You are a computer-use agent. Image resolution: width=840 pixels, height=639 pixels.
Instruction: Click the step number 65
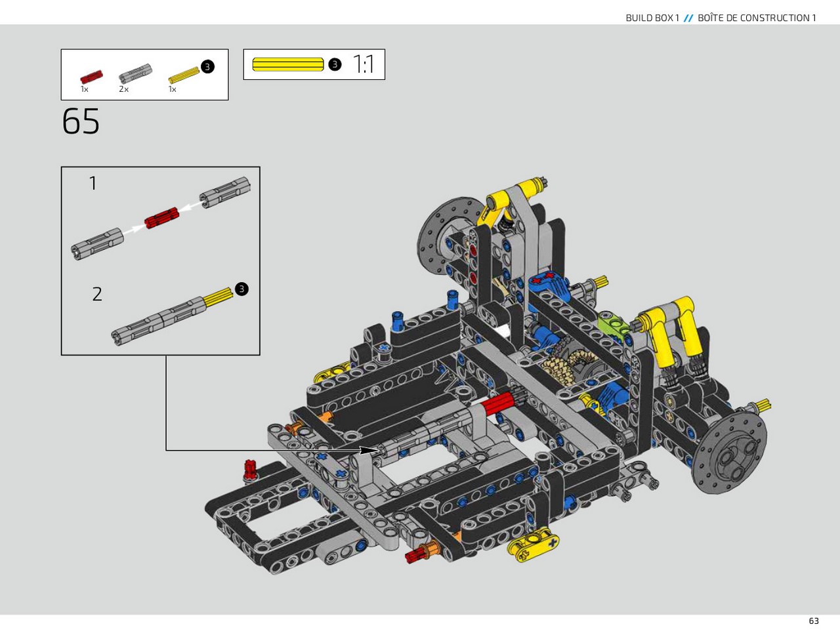tap(81, 121)
